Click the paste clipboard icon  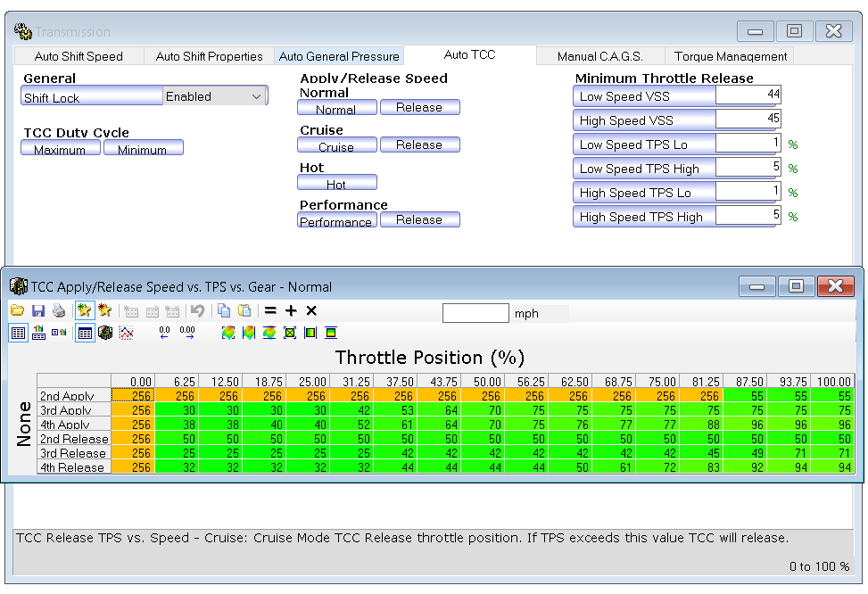pyautogui.click(x=244, y=311)
